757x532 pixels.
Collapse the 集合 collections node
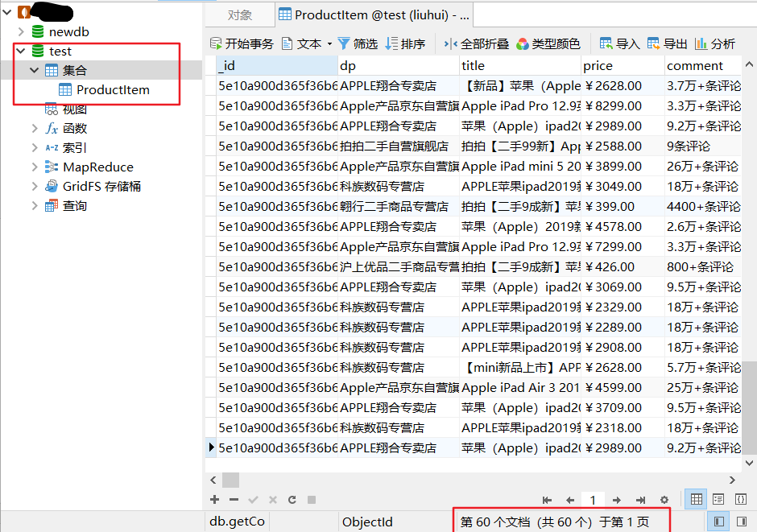(35, 70)
